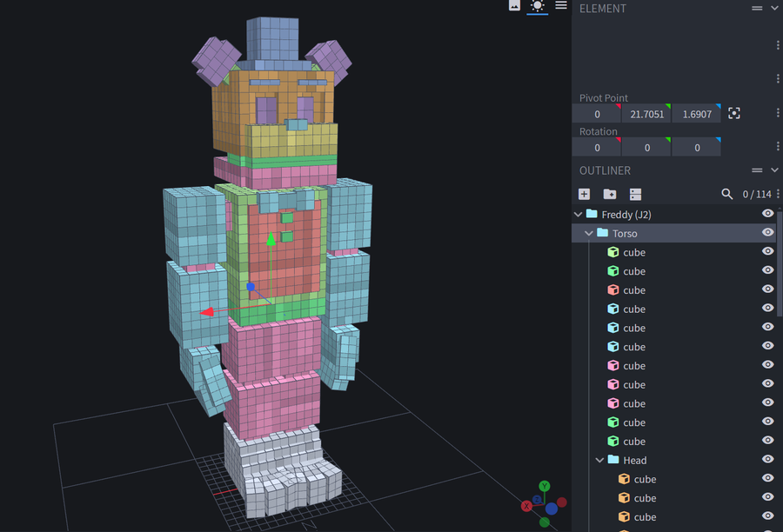The width and height of the screenshot is (783, 532).
Task: Click the Pivot Point field showing 21.7051
Action: coord(646,114)
